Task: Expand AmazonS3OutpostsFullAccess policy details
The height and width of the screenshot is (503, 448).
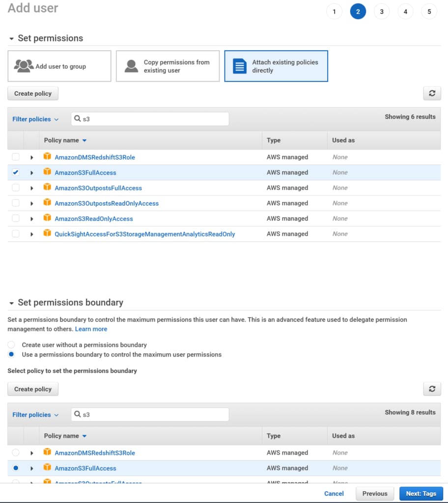Action: (31, 188)
